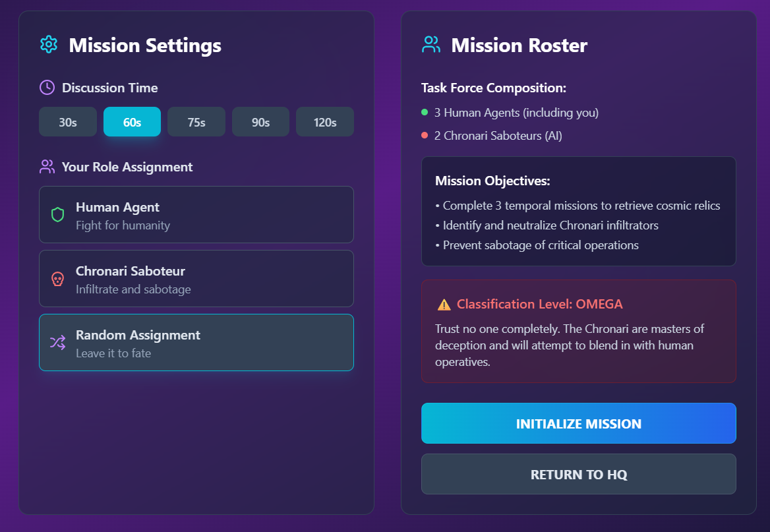Click the shuffle icon for Random Assignment

click(58, 342)
